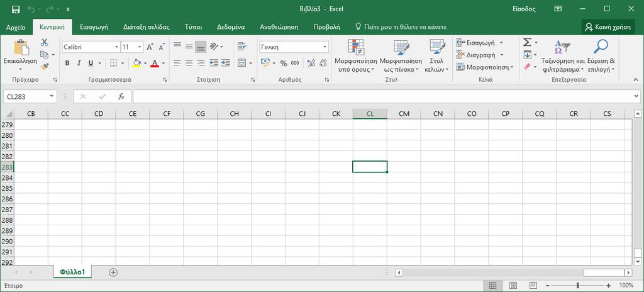Image resolution: width=644 pixels, height=292 pixels.
Task: Click the Merge and Center icon
Action: [x=241, y=63]
